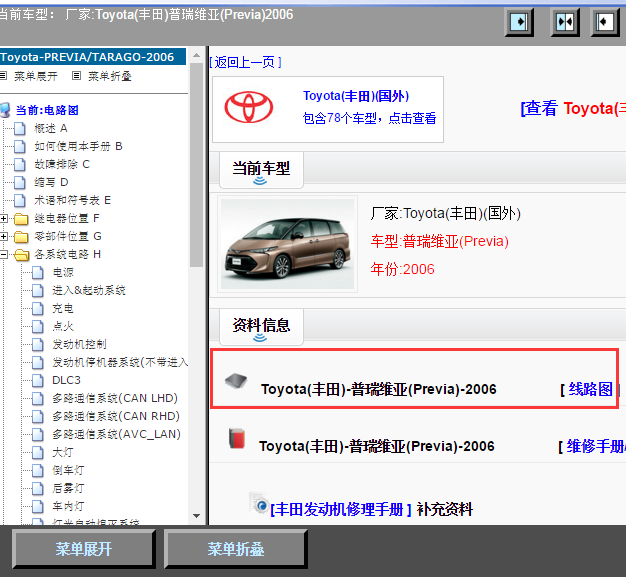The height and width of the screenshot is (581, 626).
Task: Click the sidebar scrollbar up arrow
Action: [x=196, y=56]
